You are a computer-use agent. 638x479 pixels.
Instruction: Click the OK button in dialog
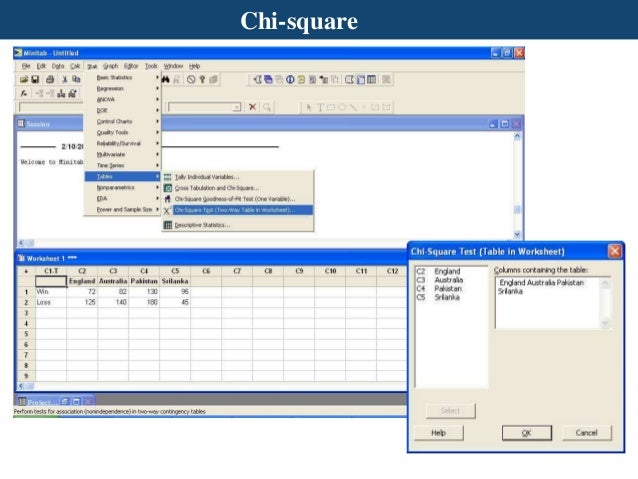pos(527,433)
